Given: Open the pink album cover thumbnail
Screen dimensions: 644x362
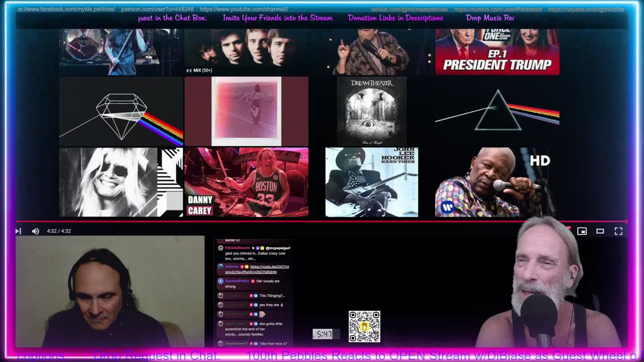Looking at the screenshot, I should coord(246,111).
